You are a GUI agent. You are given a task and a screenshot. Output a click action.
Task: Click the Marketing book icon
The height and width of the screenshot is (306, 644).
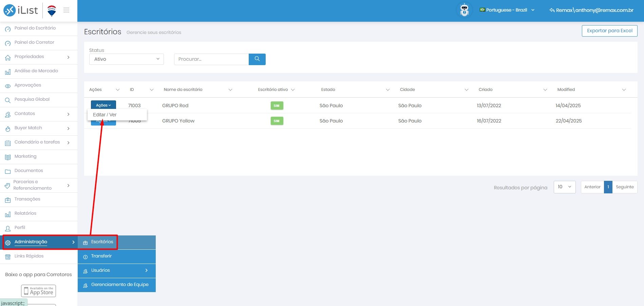[x=8, y=157]
